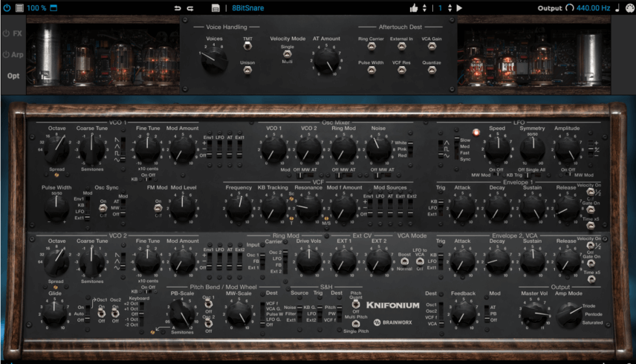This screenshot has width=636, height=364.
Task: Click the VCO 1 Octave knob
Action: pyautogui.click(x=56, y=149)
